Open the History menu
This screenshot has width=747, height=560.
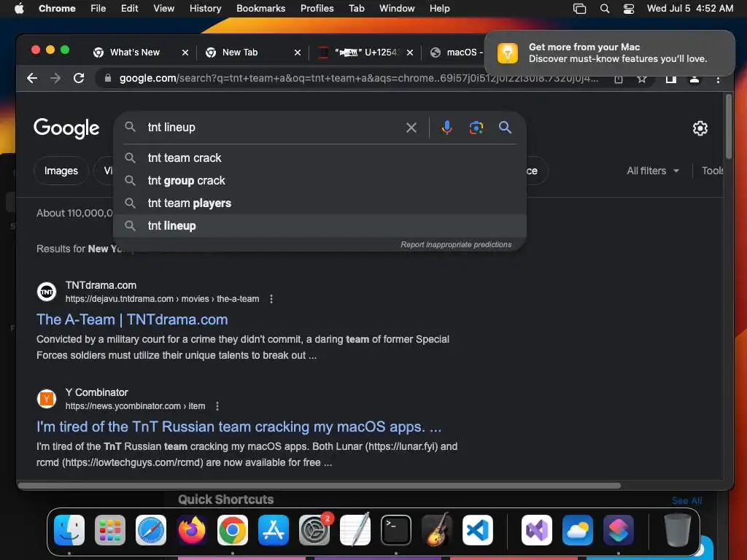205,9
